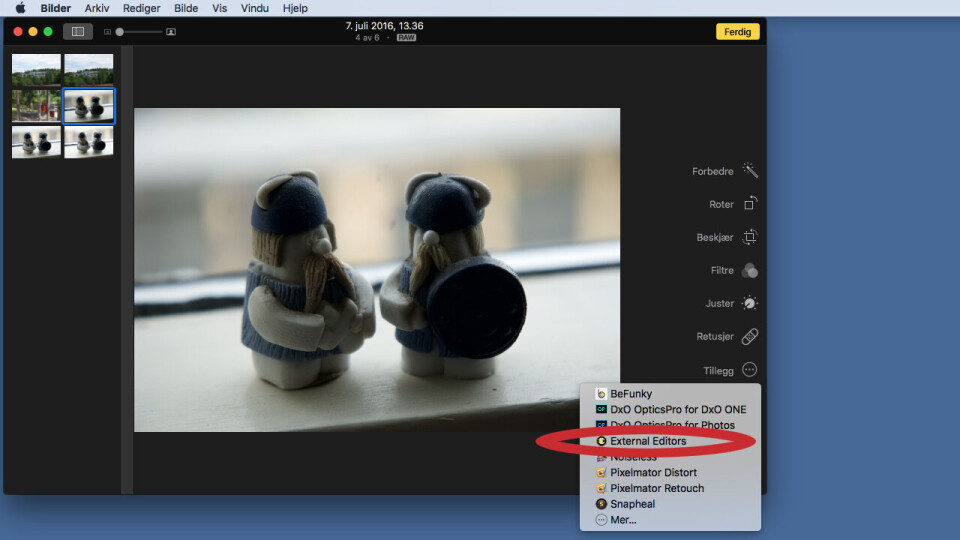
Task: Select the first landscape thumbnail
Action: 37,69
